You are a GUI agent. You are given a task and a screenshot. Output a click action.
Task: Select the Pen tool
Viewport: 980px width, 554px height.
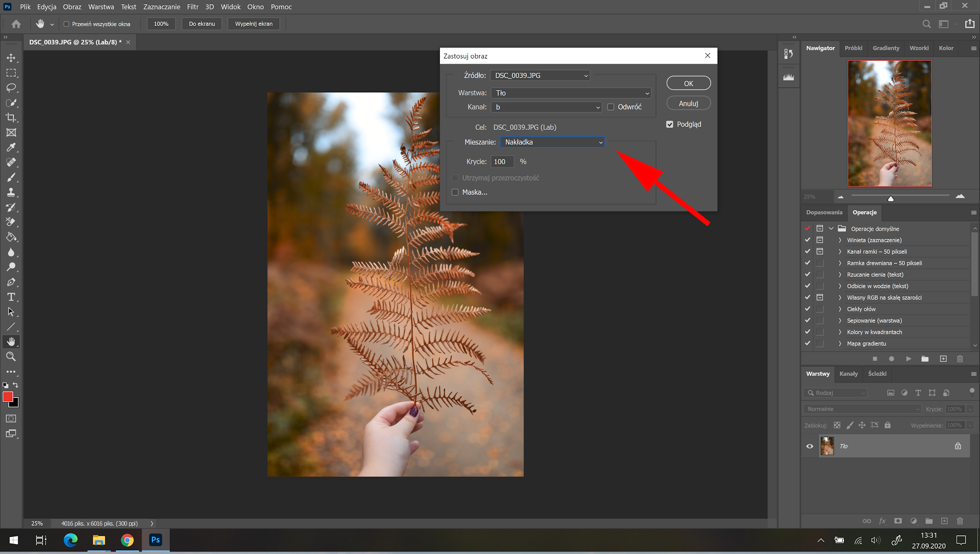(11, 282)
